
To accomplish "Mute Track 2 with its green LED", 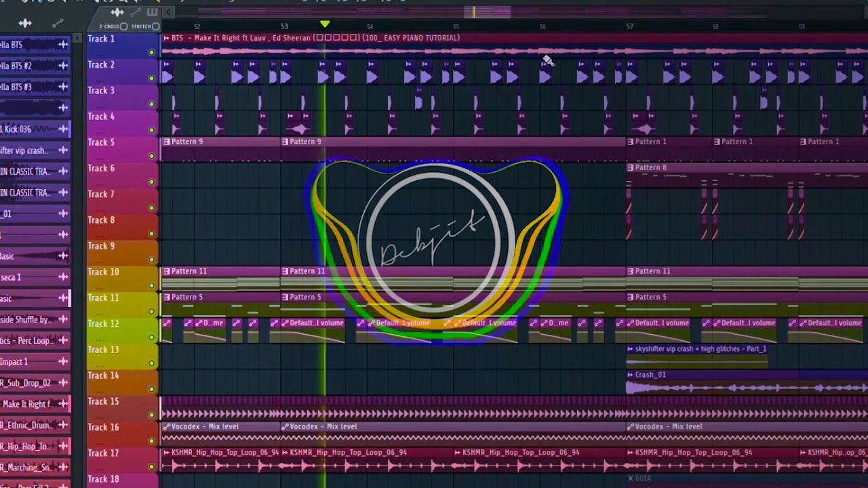I will 151,78.
